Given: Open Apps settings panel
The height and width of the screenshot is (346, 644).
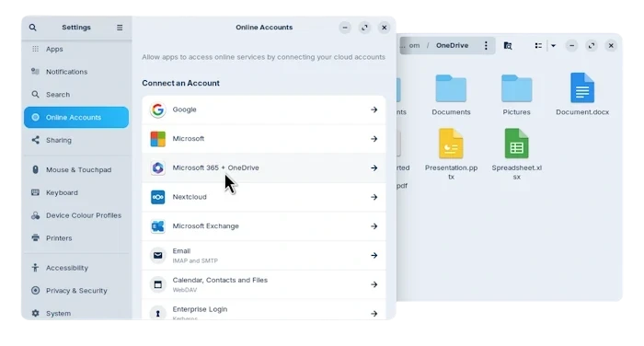Looking at the screenshot, I should point(76,49).
